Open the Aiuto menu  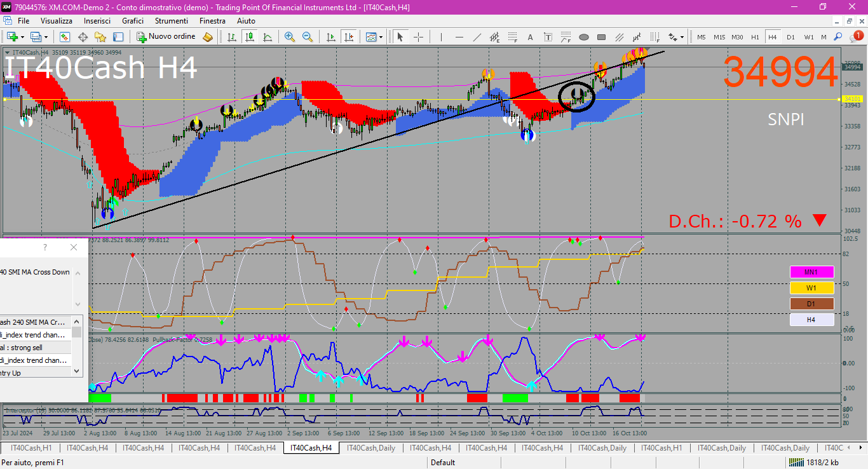click(x=246, y=21)
